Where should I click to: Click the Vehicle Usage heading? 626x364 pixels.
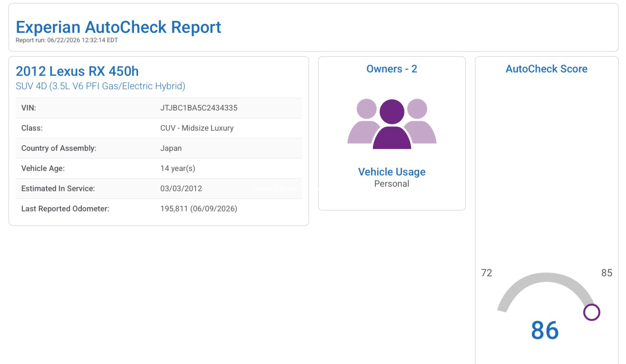pyautogui.click(x=392, y=172)
